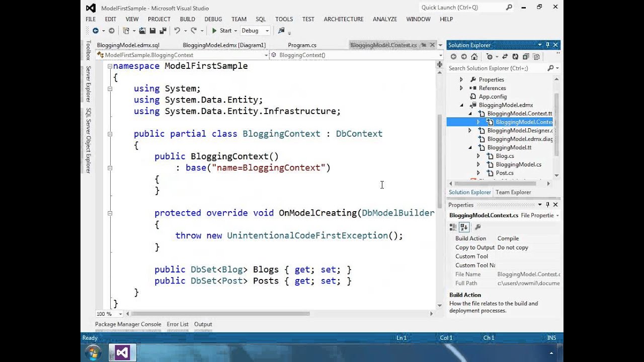Open the BUILD menu
This screenshot has height=362, width=644.
pyautogui.click(x=187, y=19)
